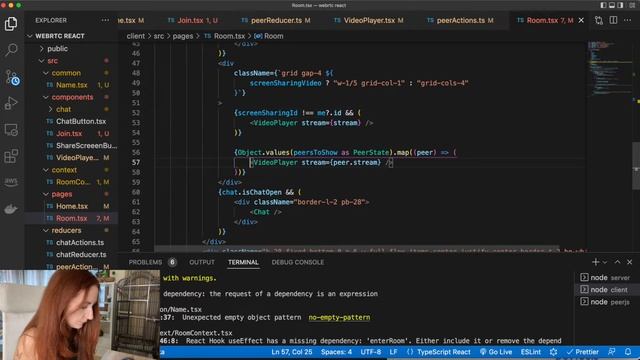Open changes compare icon in editor toolbar
640x360 pixels.
point(599,20)
